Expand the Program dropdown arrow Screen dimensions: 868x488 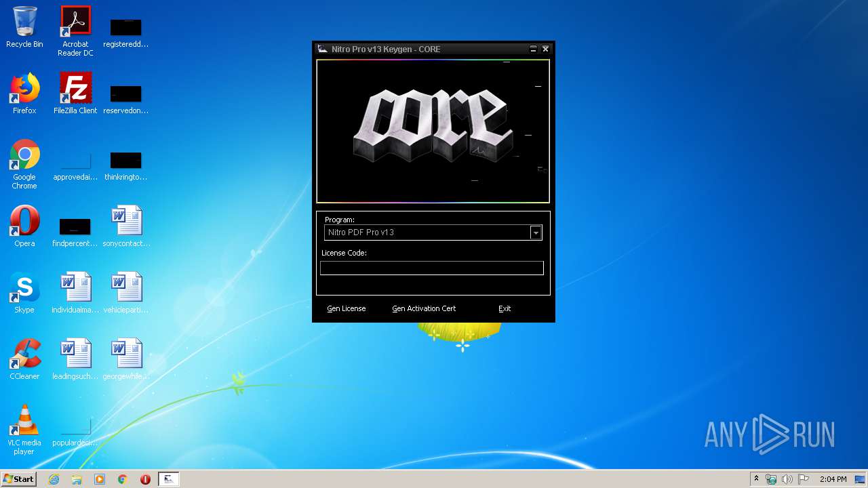[536, 232]
